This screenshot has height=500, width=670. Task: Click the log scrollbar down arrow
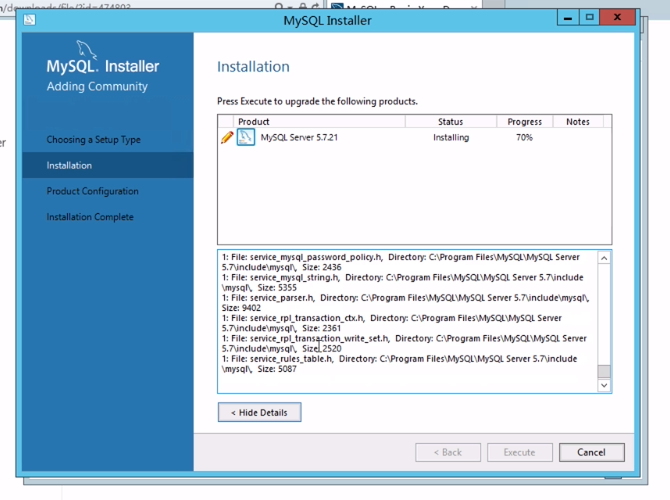(604, 385)
